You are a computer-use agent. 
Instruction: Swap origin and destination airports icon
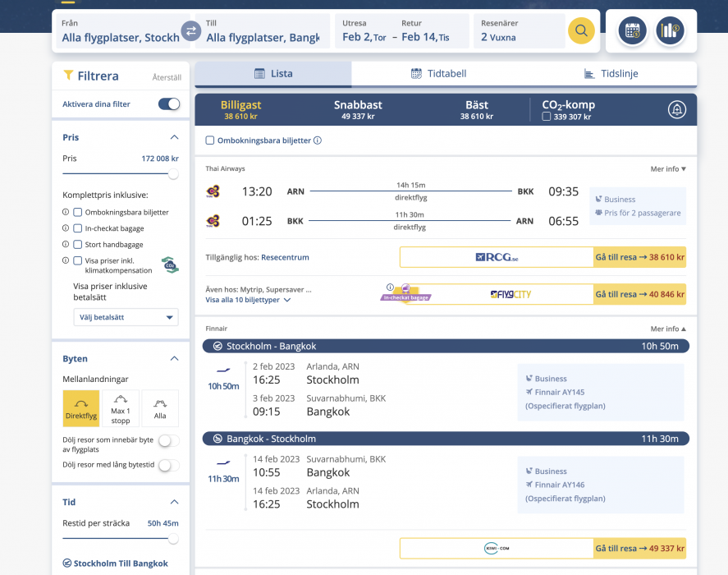coord(190,31)
